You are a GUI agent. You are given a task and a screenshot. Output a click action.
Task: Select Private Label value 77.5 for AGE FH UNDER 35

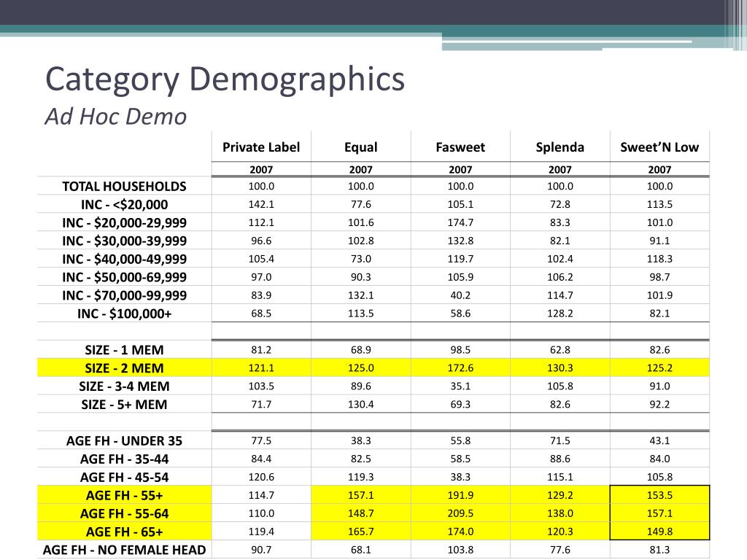pyautogui.click(x=261, y=441)
